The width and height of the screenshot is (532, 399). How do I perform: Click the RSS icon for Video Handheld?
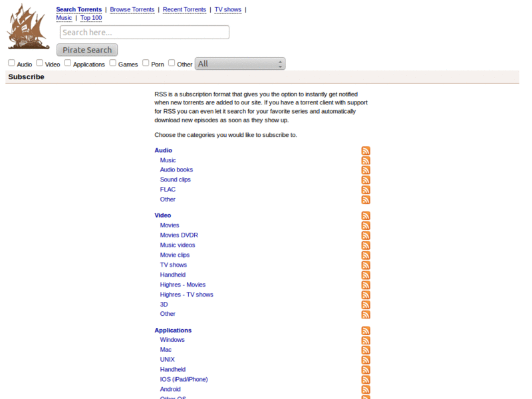pos(366,275)
